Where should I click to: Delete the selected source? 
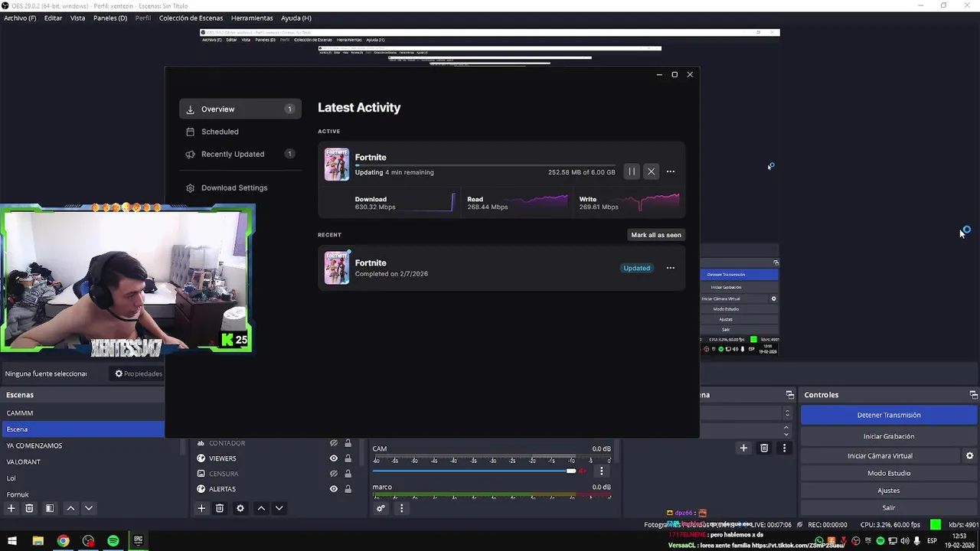[x=220, y=508]
